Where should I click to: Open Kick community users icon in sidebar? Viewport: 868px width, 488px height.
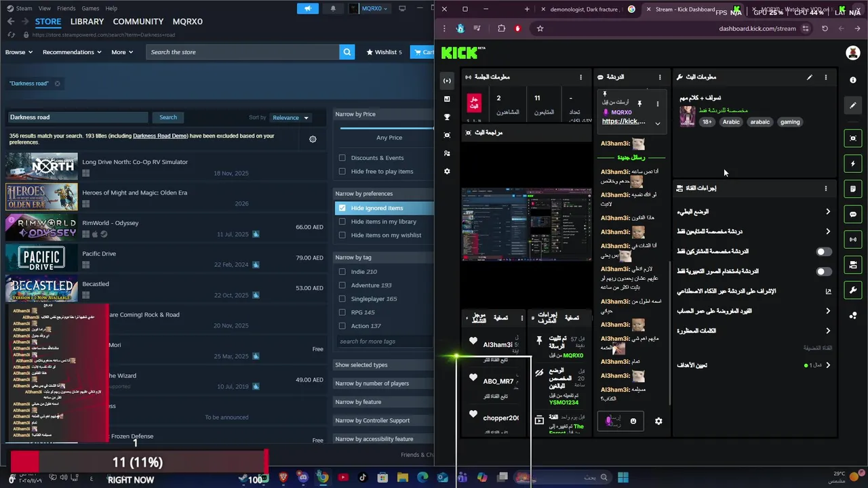coord(447,153)
